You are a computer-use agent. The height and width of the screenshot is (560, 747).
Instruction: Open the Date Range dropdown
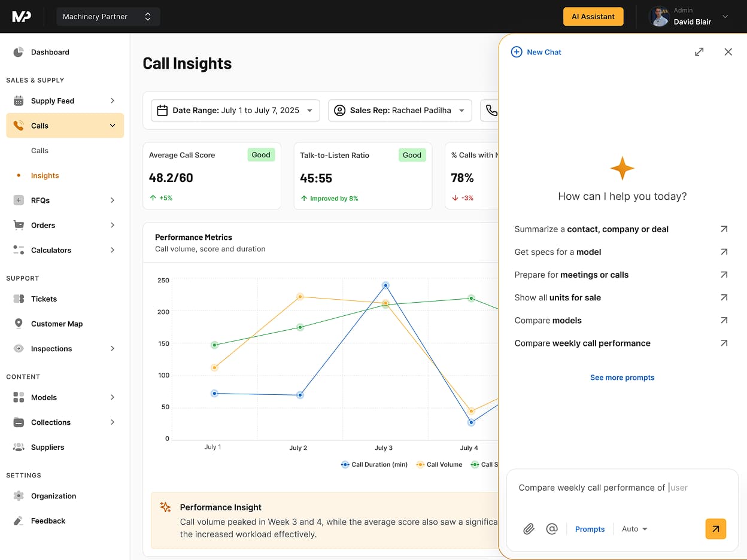coord(235,111)
